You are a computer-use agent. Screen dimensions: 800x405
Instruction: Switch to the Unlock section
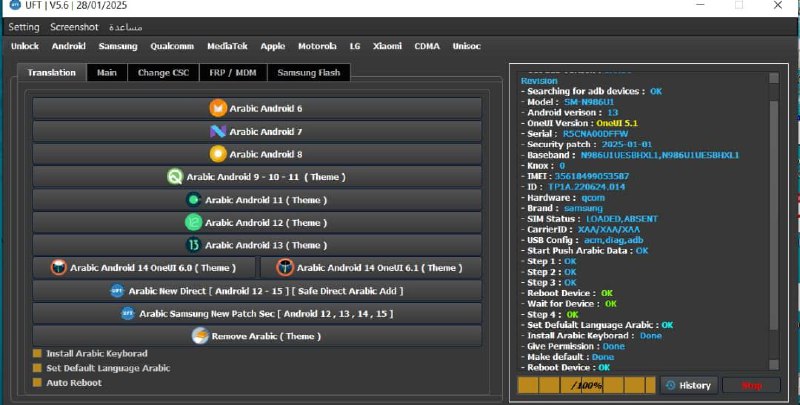pyautogui.click(x=25, y=46)
